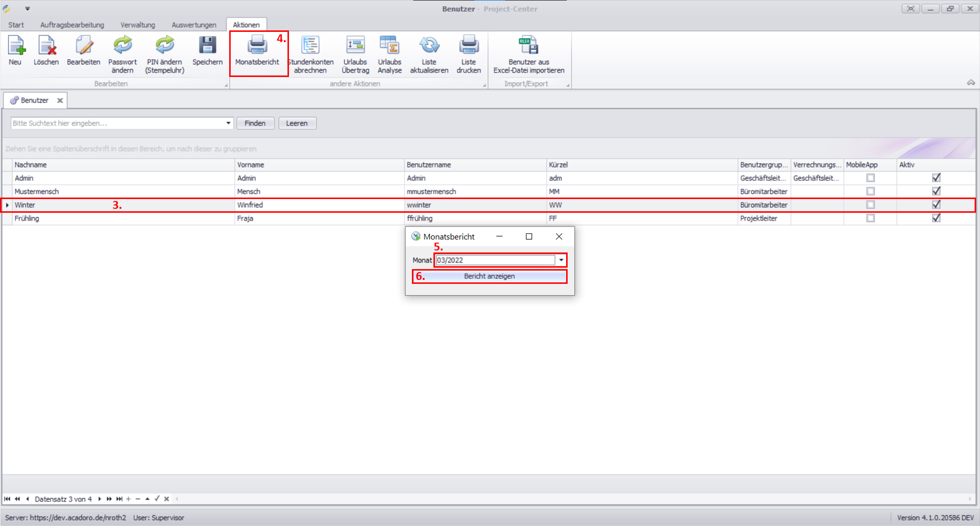Open the Monatsbericht printer icon

pos(257,47)
